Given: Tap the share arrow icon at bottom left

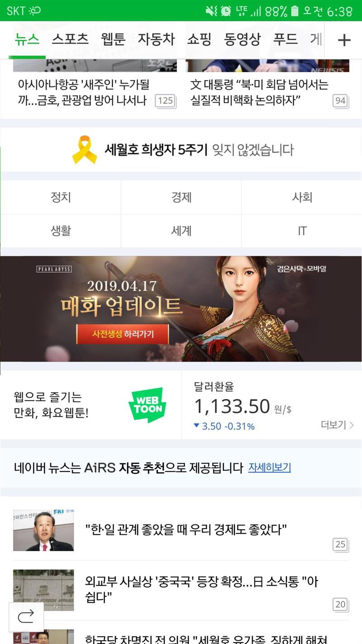Looking at the screenshot, I should (x=26, y=616).
